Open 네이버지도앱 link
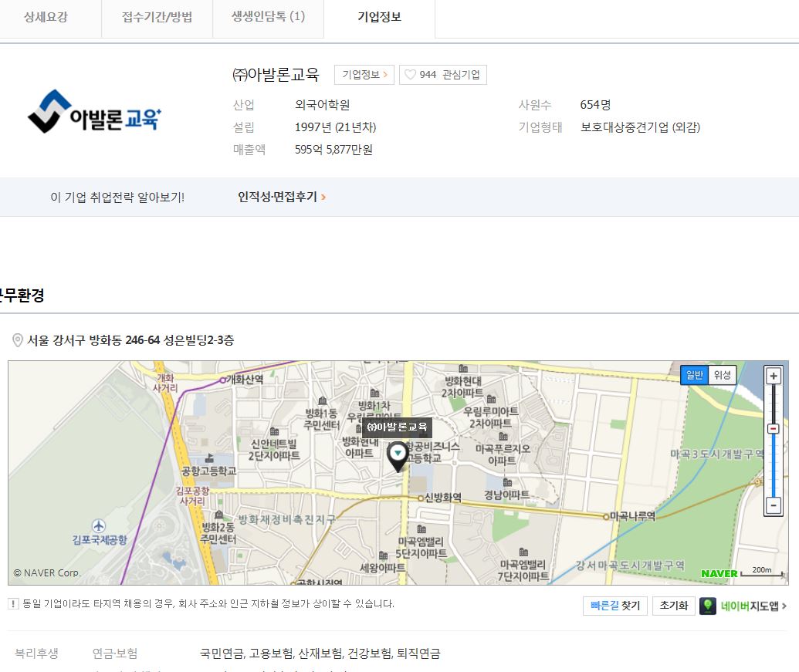799x672 pixels. (x=753, y=606)
